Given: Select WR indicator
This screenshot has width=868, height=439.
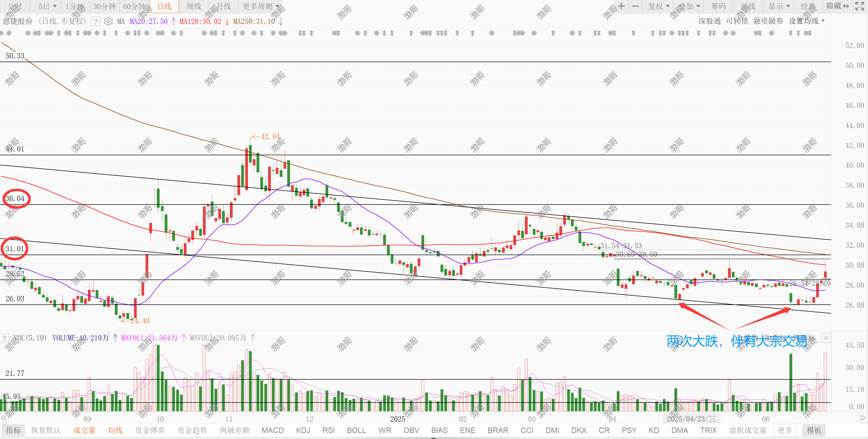Looking at the screenshot, I should 385,430.
